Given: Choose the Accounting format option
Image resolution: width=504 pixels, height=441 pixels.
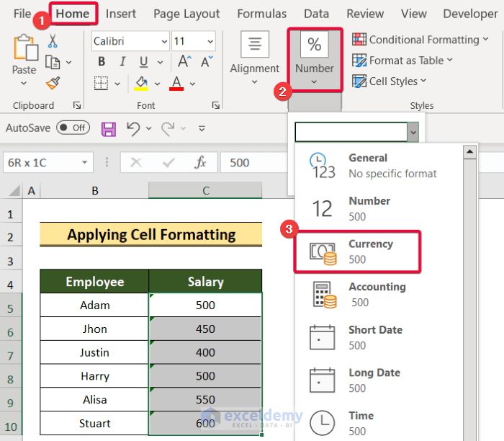Looking at the screenshot, I should coord(379,294).
